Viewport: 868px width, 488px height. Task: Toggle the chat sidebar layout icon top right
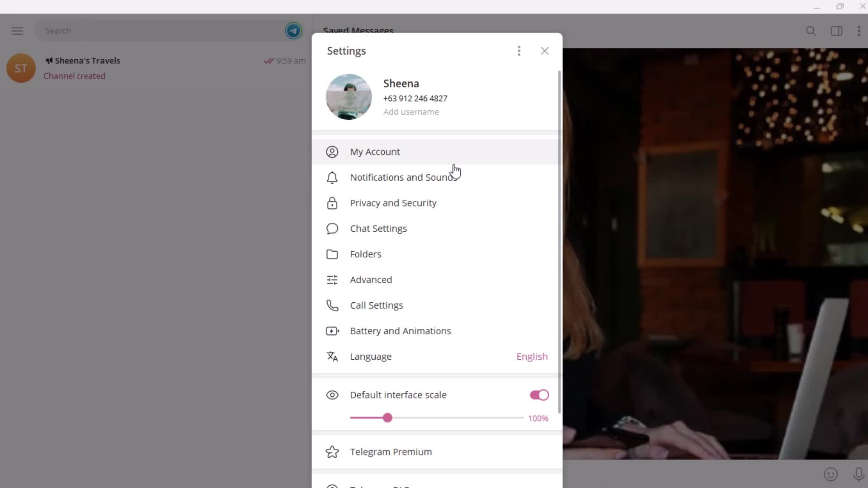[836, 31]
